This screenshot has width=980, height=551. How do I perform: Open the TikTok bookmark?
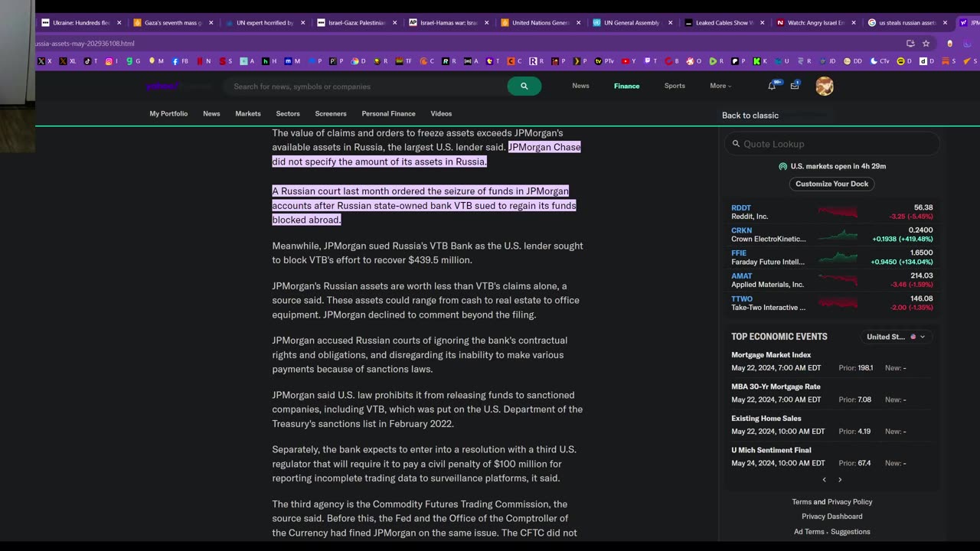90,61
